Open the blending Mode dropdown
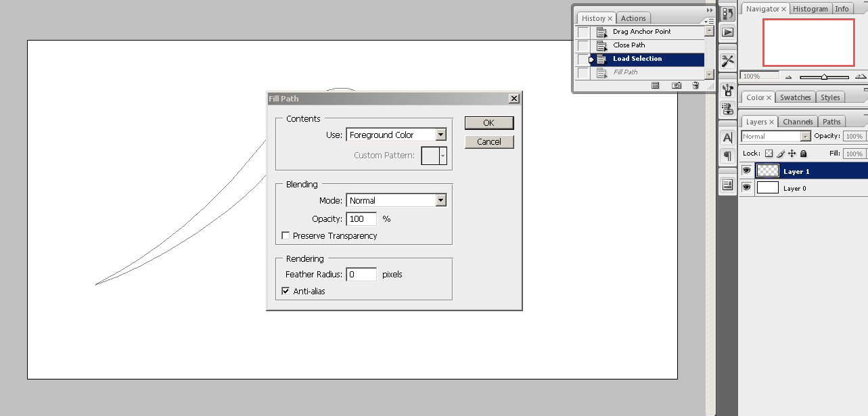Screen dimensions: 868x416 tap(441, 200)
